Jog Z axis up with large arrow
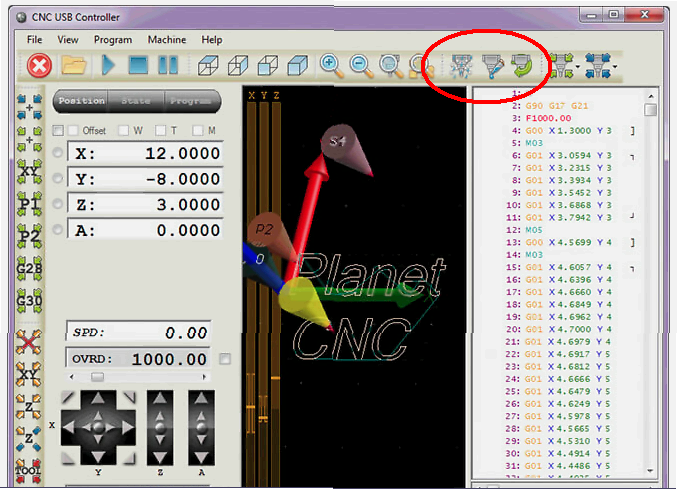 [160, 398]
